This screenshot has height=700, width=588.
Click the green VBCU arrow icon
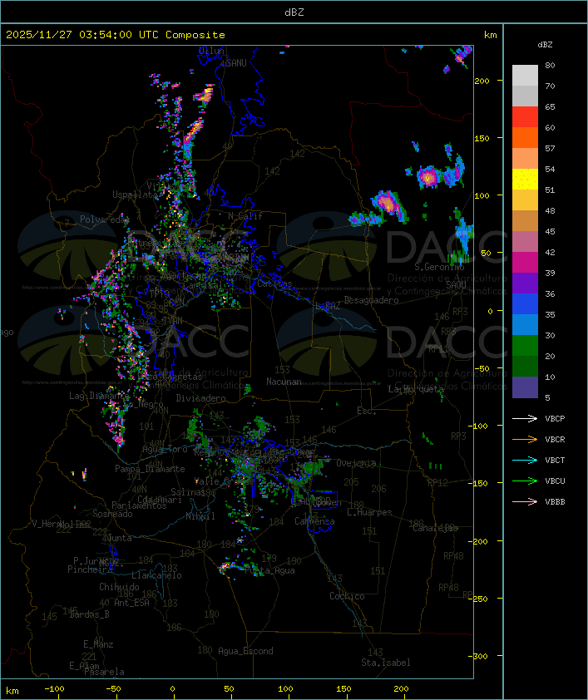pos(525,481)
